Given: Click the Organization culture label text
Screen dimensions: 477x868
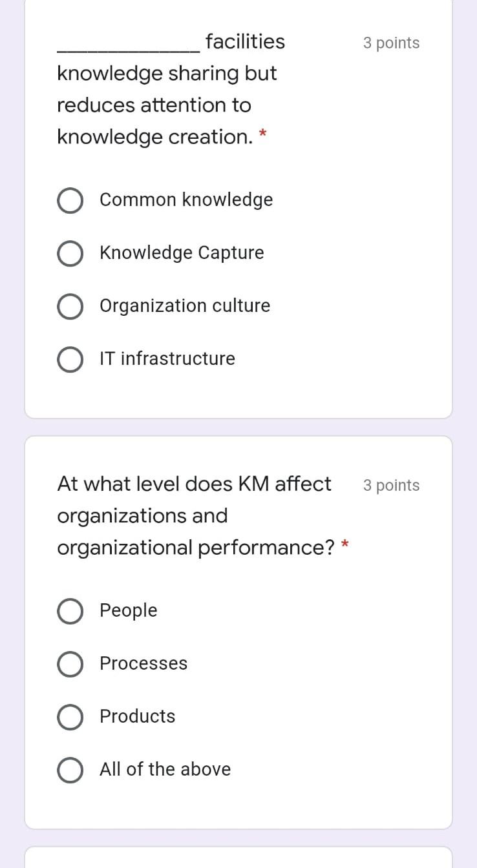Looking at the screenshot, I should click(x=185, y=305).
